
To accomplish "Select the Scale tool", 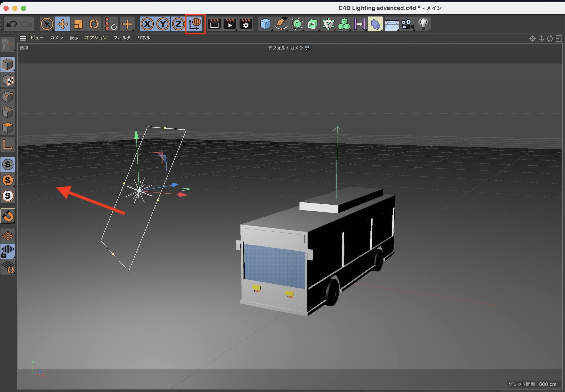I will click(78, 24).
